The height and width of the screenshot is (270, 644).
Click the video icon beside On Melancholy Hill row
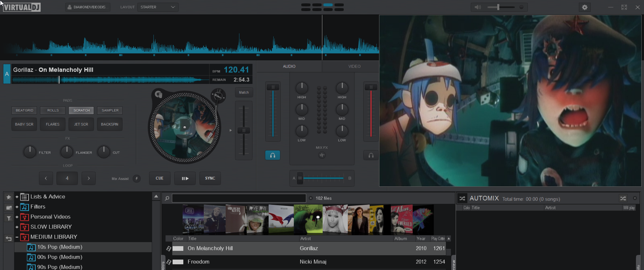coord(169,249)
